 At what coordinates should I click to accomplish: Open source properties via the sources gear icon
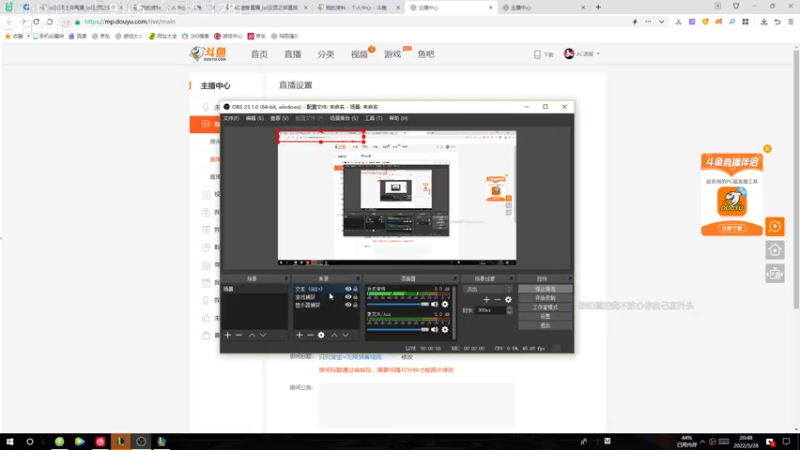tap(321, 335)
